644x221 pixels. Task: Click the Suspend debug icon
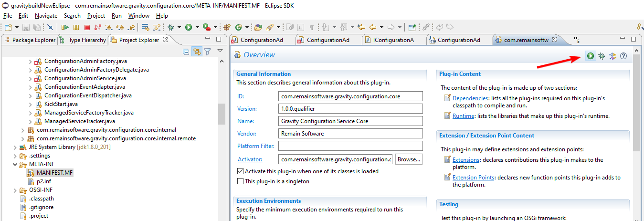(76, 27)
